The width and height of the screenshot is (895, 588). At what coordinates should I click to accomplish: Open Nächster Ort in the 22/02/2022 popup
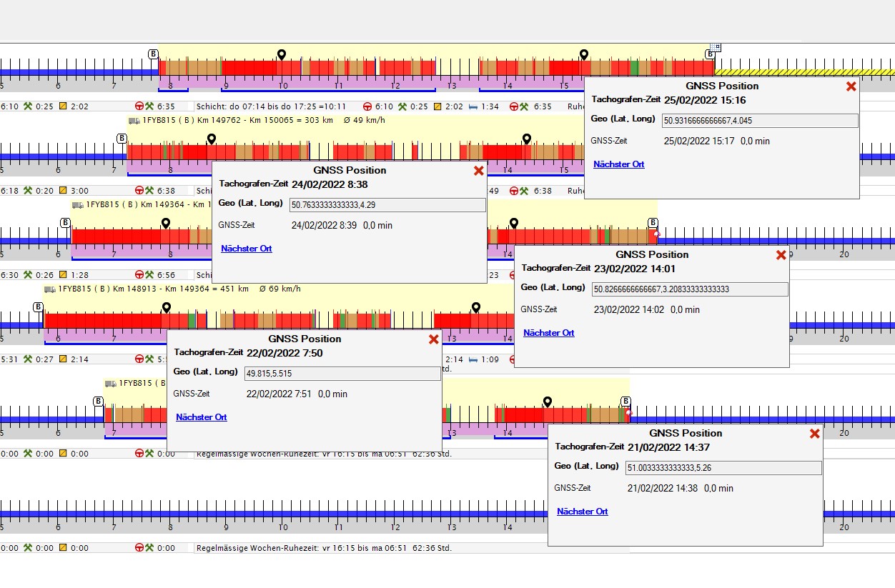[x=201, y=417]
